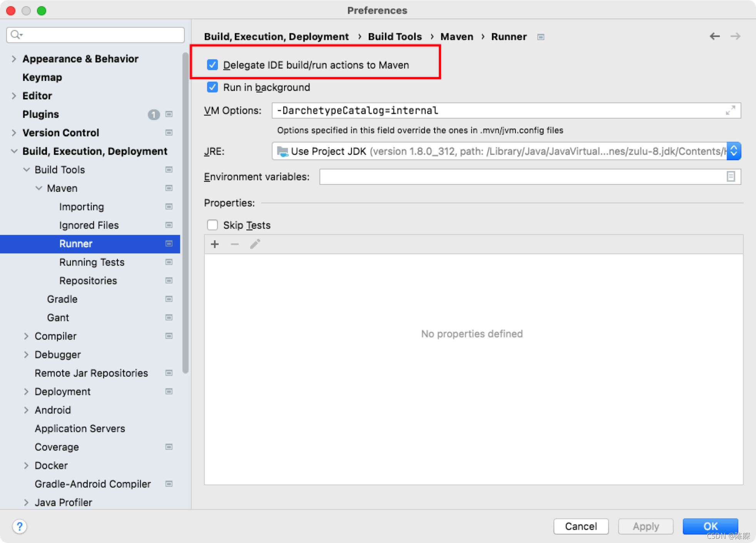Image resolution: width=756 pixels, height=543 pixels.
Task: Open the JRE dropdown selector
Action: click(x=734, y=151)
